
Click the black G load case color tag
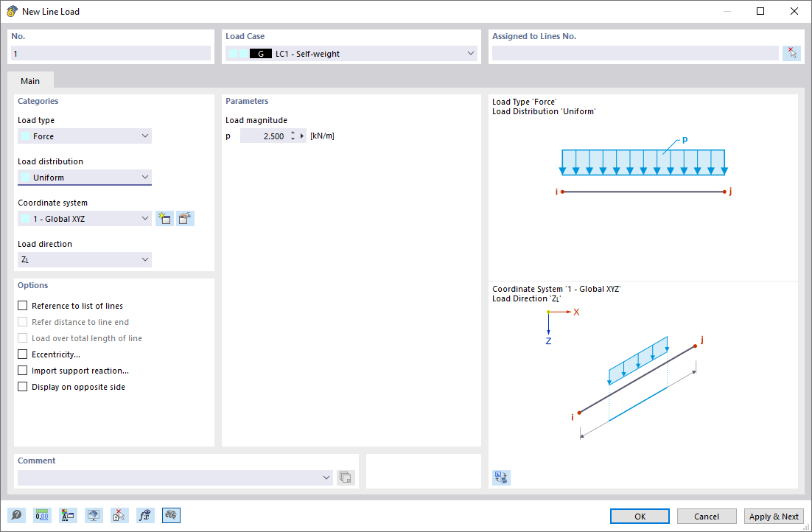point(261,53)
